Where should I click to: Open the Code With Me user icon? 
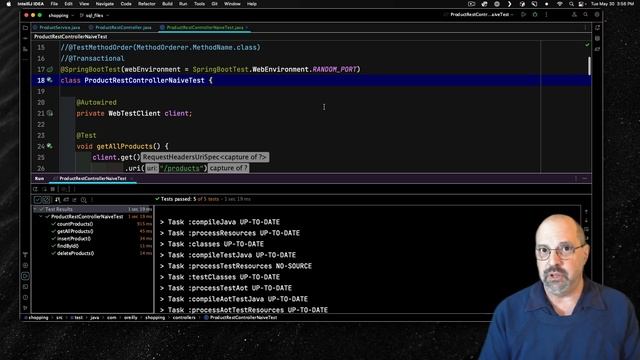(574, 15)
